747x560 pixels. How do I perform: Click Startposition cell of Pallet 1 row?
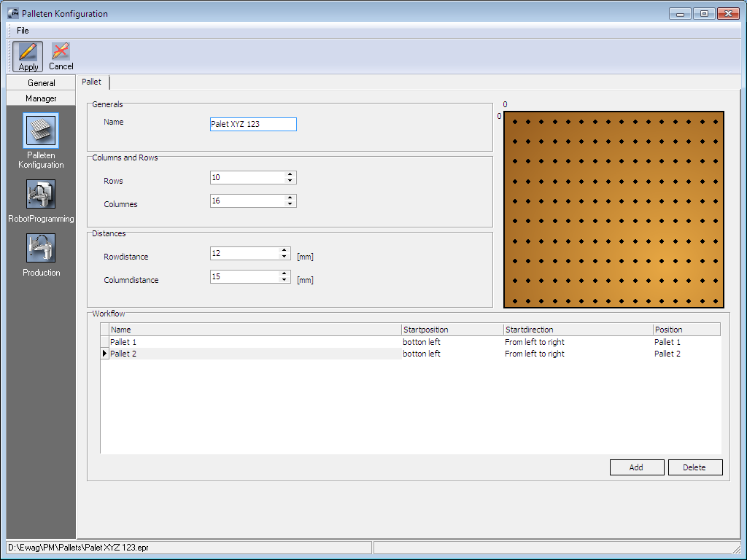pos(452,342)
